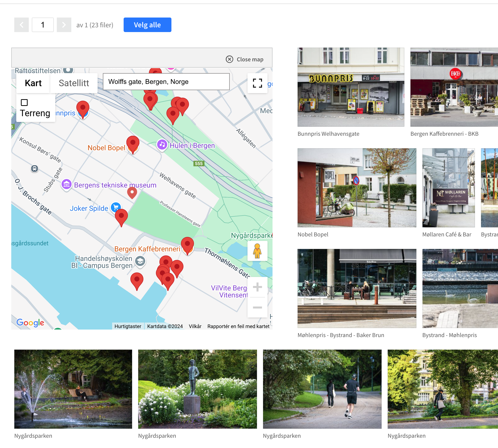
Task: Click the Hulen i Bergen map label
Action: [x=192, y=145]
